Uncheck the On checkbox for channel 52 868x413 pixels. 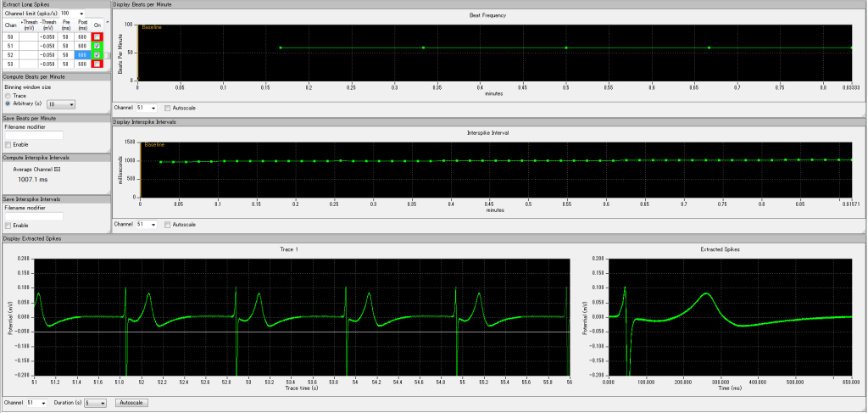pyautogui.click(x=97, y=55)
